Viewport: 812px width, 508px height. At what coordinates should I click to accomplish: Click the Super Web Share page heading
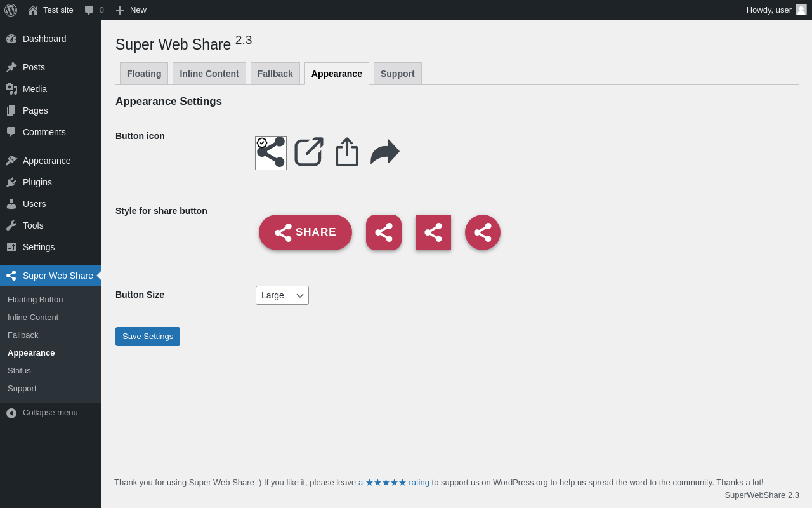[184, 43]
